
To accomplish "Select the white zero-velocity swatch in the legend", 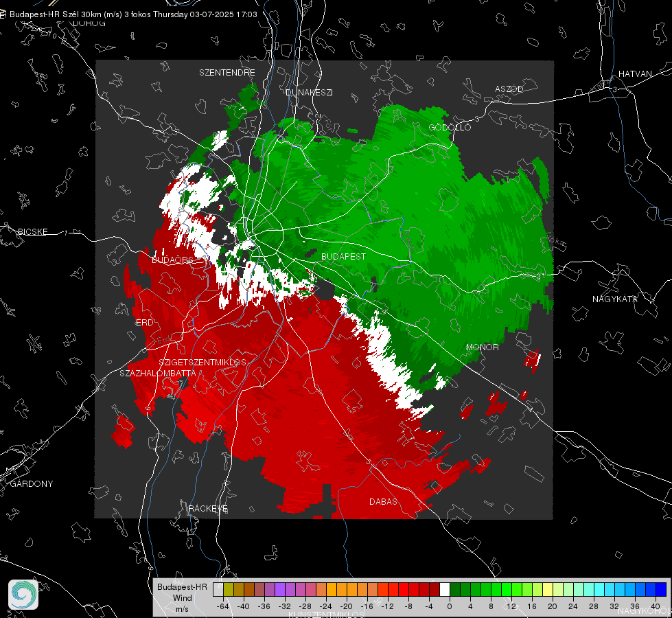I will [445, 589].
